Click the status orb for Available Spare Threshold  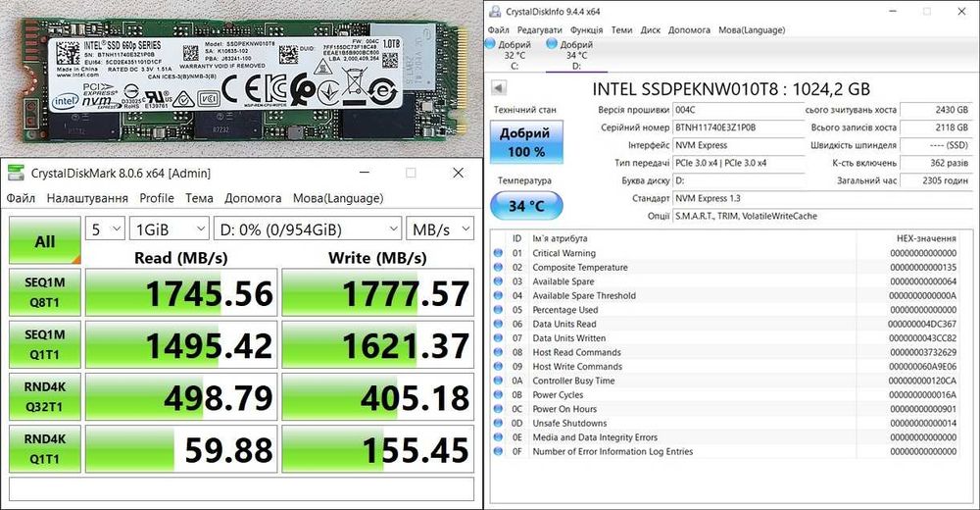tap(498, 295)
